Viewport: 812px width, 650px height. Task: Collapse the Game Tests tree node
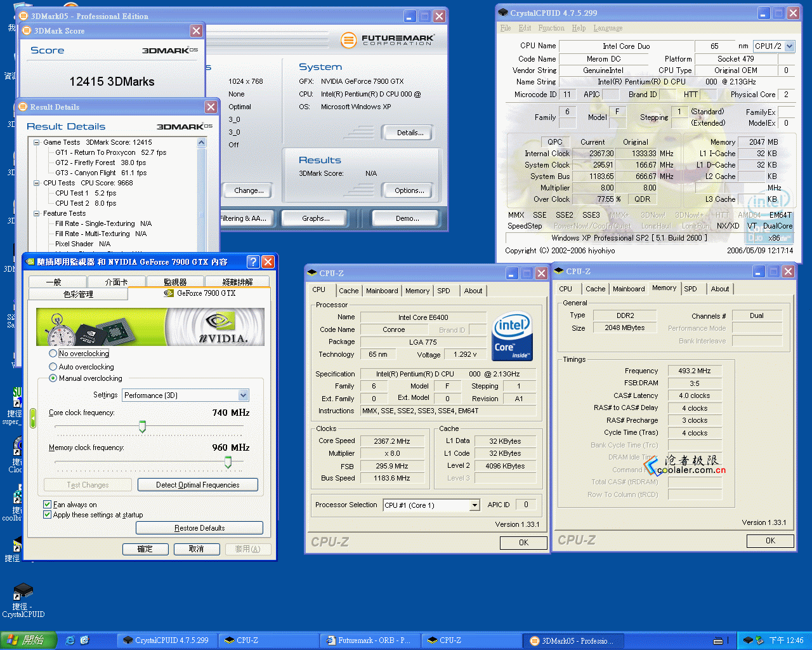pos(37,143)
